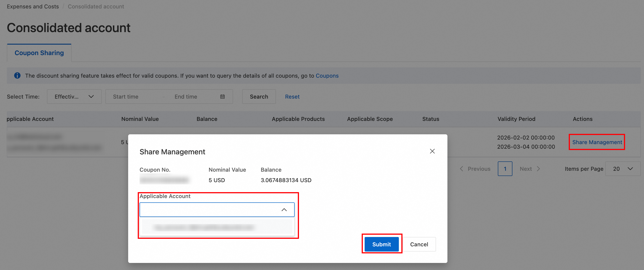Click the Actions column header
644x270 pixels.
pos(582,119)
